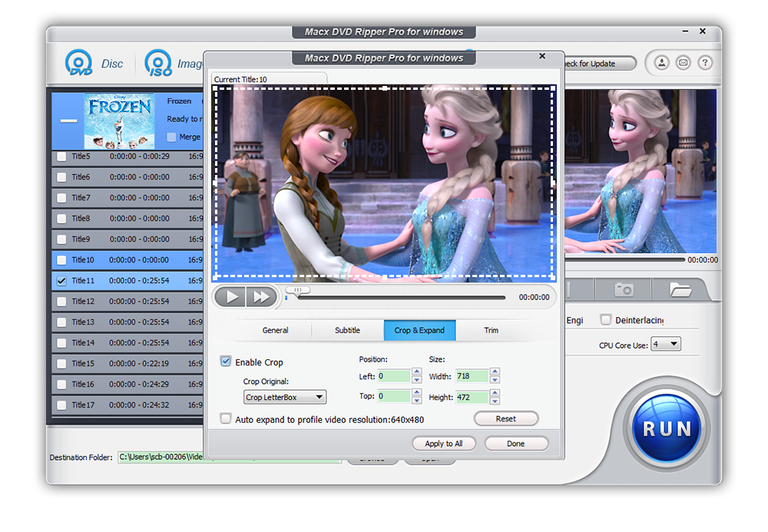Check the Title17 checkbox
768x532 pixels.
[x=61, y=405]
